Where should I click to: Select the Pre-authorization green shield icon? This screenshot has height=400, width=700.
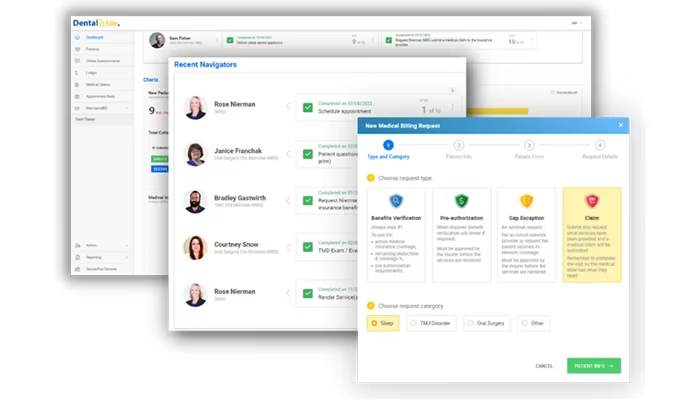tap(461, 201)
